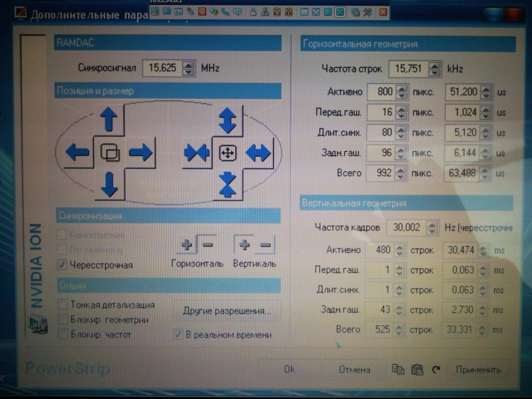Click the move screen down arrow
The image size is (532, 399).
109,184
